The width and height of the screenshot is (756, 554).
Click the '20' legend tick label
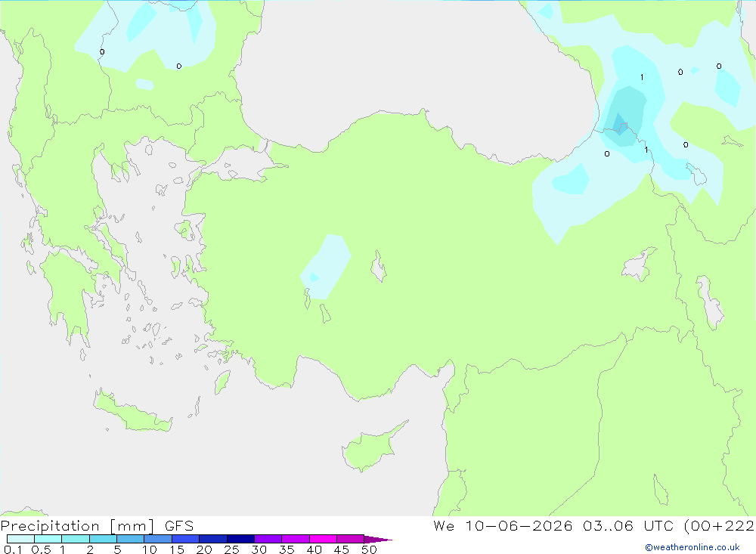(x=204, y=549)
